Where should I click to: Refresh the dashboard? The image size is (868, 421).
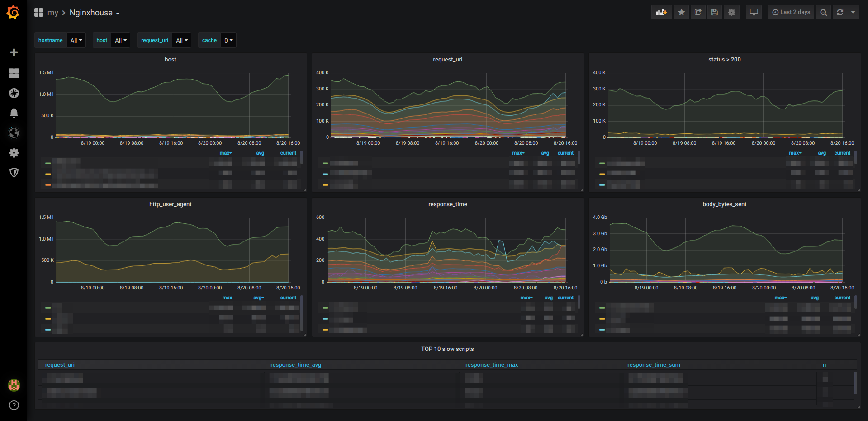click(840, 12)
